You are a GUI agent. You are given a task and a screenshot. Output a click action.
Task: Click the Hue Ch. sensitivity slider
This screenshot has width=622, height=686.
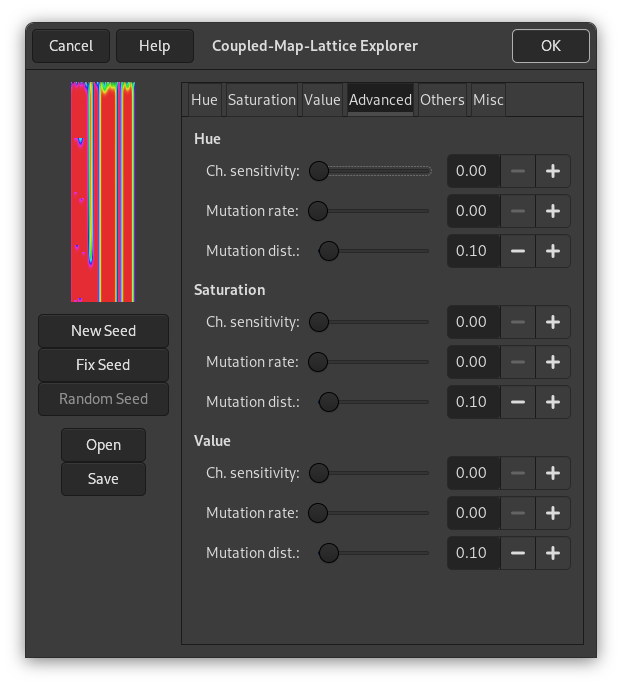pyautogui.click(x=371, y=171)
